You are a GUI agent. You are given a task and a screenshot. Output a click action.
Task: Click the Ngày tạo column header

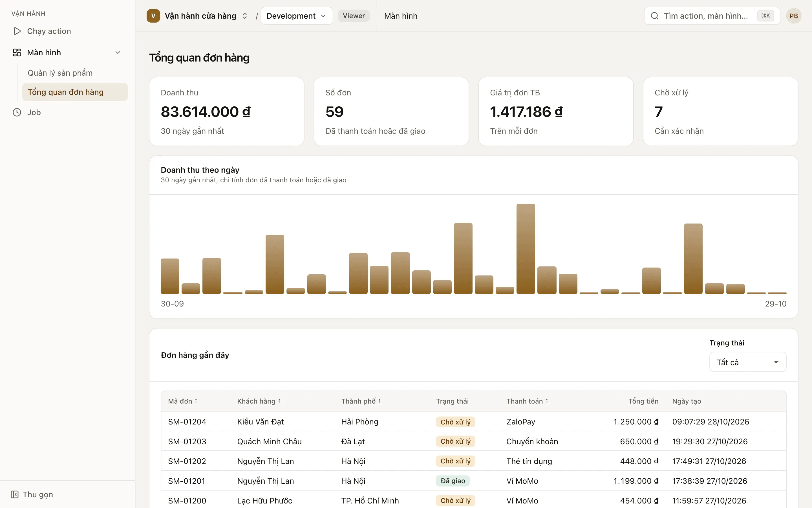click(x=686, y=401)
